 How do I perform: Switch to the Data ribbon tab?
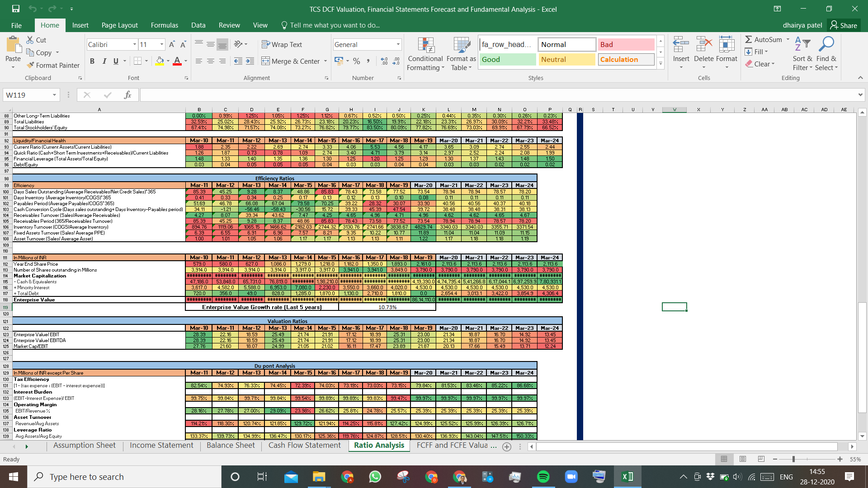[x=198, y=25]
